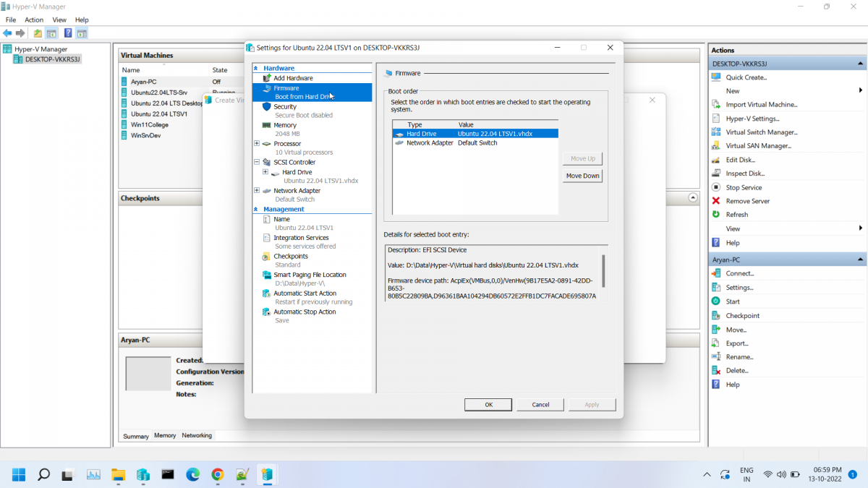Toggle Show/Hide Console Tree toolbar icon
The image size is (868, 488).
click(51, 33)
